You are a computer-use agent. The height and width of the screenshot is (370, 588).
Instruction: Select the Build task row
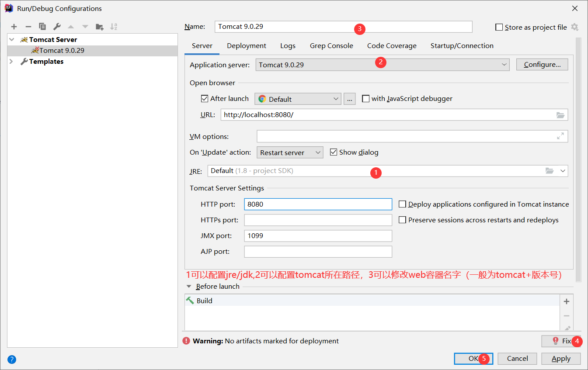372,301
